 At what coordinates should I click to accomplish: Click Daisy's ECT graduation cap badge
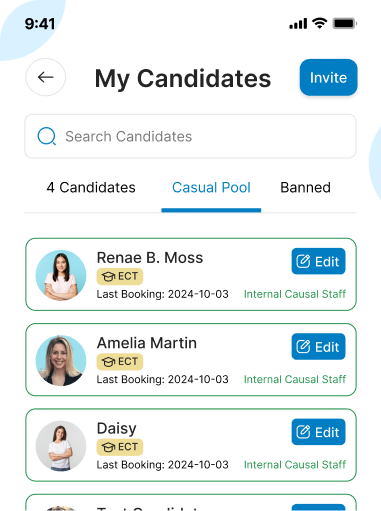pos(120,447)
